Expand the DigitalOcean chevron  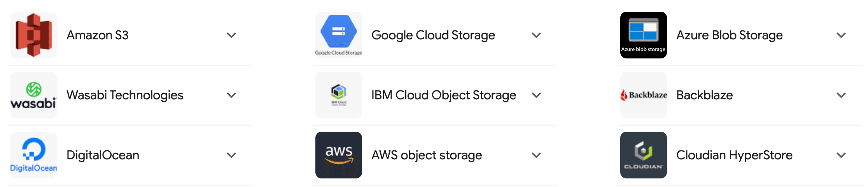pyautogui.click(x=231, y=155)
